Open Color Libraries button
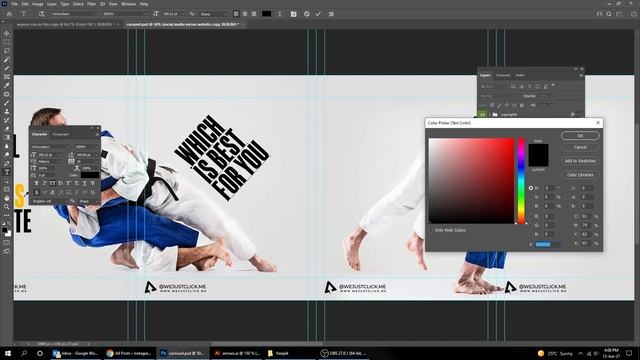 tap(580, 175)
